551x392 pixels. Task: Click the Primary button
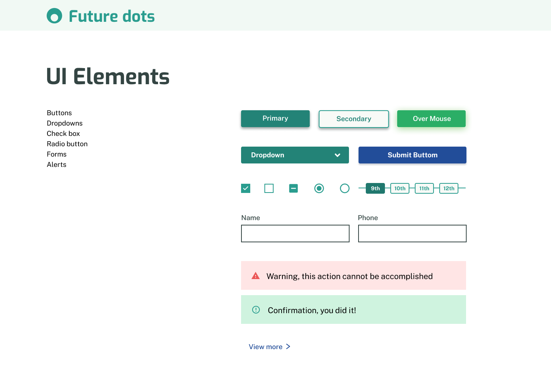point(275,119)
